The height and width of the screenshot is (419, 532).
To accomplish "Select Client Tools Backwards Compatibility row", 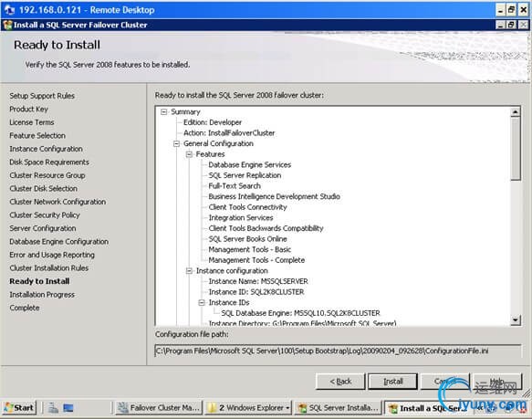I will point(266,228).
